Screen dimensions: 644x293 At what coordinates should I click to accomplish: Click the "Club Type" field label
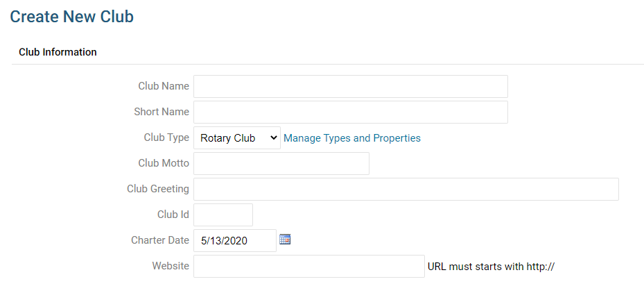pyautogui.click(x=166, y=138)
